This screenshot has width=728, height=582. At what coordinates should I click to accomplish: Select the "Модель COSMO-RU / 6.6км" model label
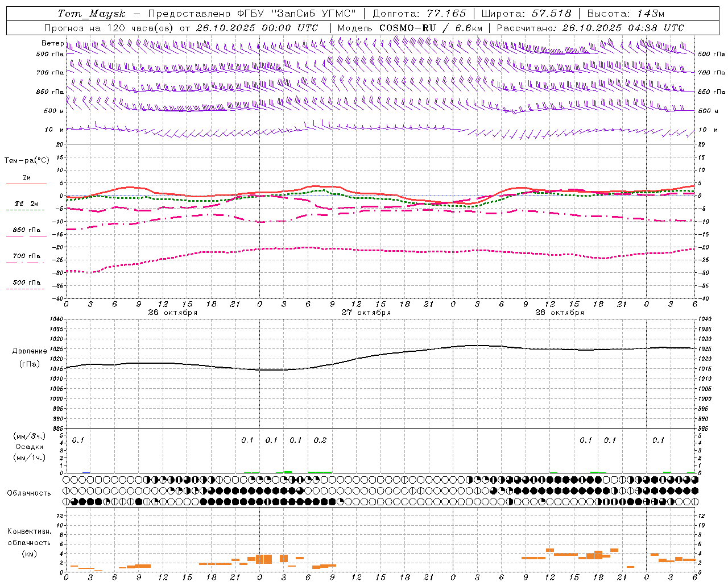pos(409,28)
